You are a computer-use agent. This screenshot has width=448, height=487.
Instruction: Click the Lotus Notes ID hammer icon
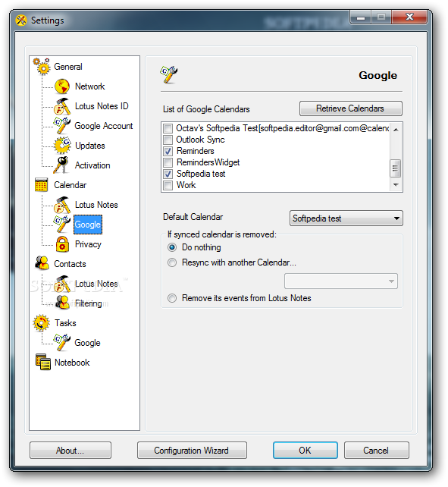click(x=62, y=106)
